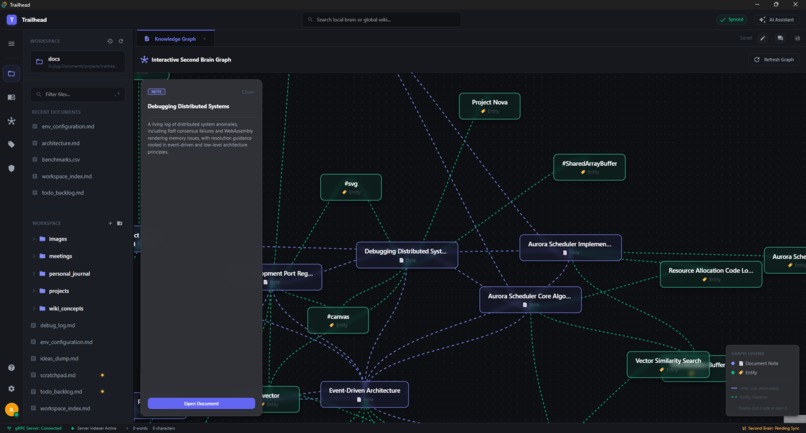Click the NOTE badge in details panel
Viewport: 806px width, 433px height.
156,92
